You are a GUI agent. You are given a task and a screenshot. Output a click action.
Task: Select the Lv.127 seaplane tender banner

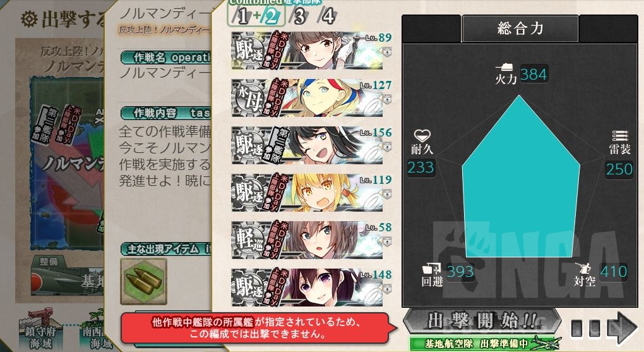(307, 98)
